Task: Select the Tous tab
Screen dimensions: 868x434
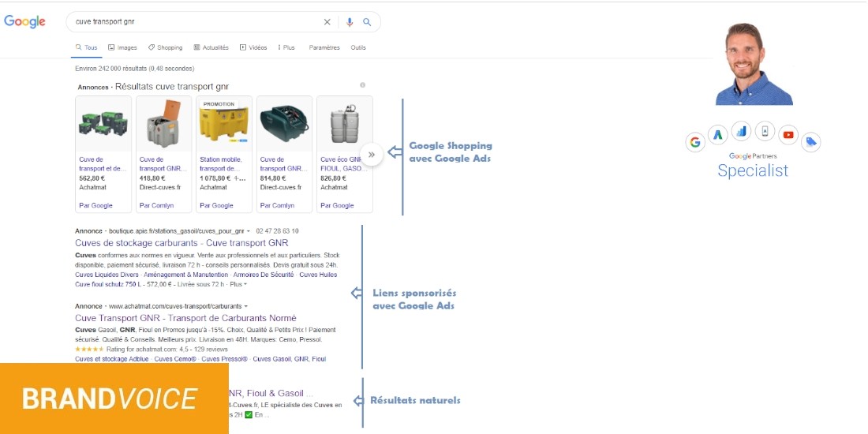Action: [86, 47]
